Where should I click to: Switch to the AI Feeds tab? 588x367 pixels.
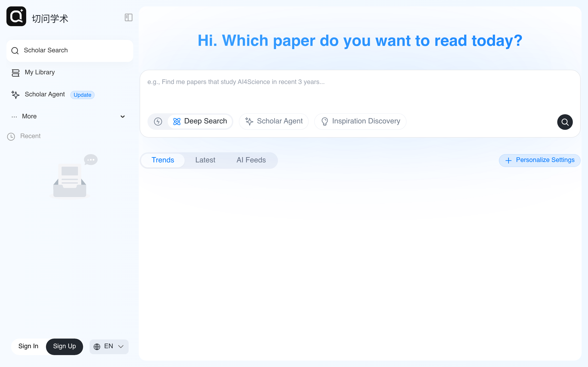point(251,160)
